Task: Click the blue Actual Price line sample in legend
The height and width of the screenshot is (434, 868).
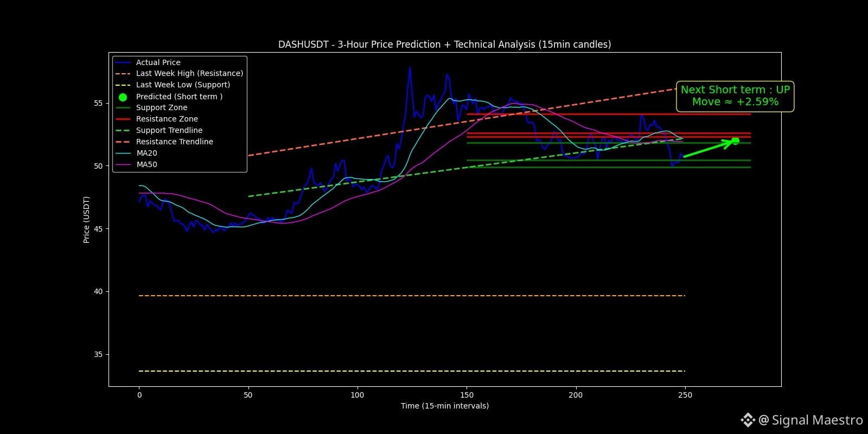Action: click(x=123, y=62)
